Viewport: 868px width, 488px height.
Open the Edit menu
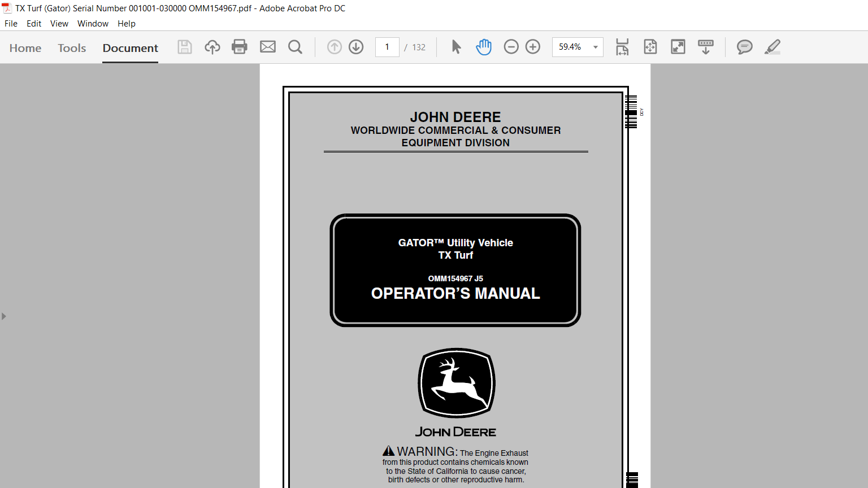point(34,23)
